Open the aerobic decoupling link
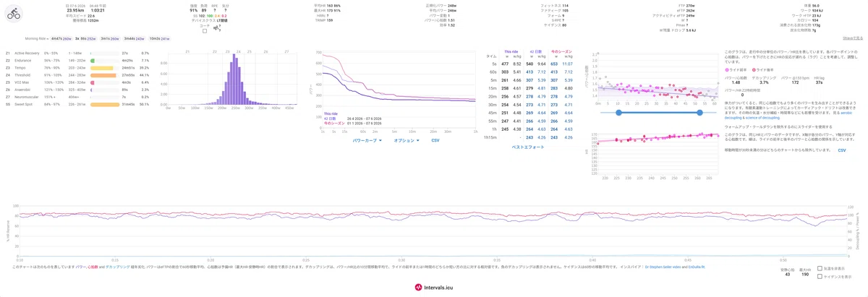Screen dimensions: 868x297 pos(846,113)
